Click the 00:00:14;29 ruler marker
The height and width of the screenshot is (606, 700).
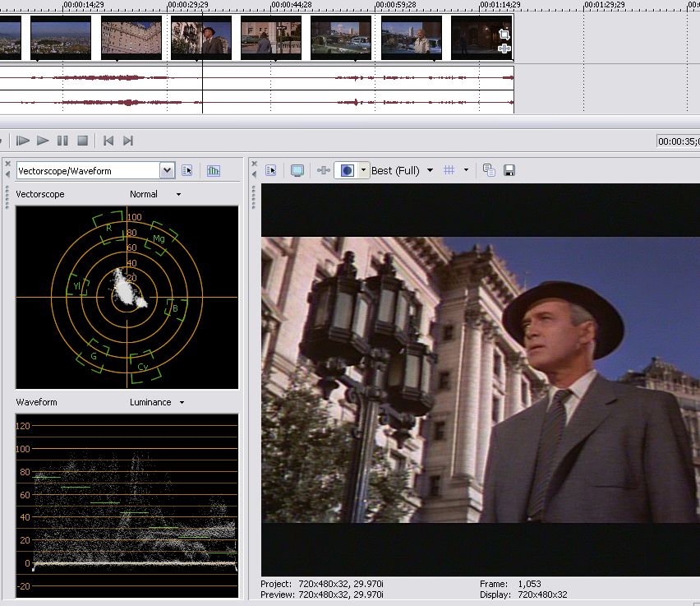click(83, 5)
